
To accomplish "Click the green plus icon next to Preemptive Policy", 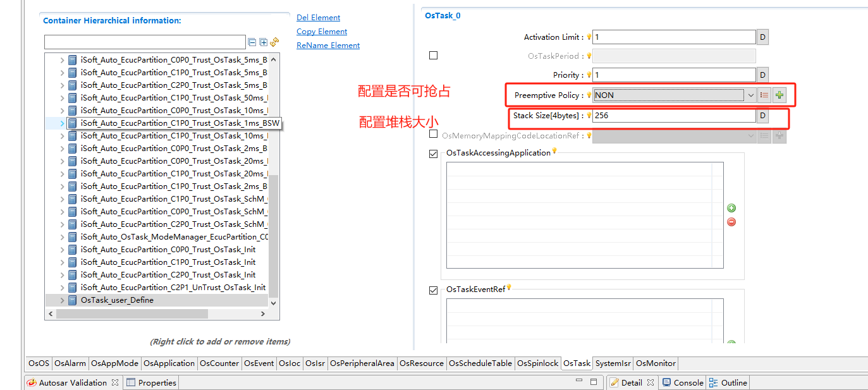I will click(779, 95).
